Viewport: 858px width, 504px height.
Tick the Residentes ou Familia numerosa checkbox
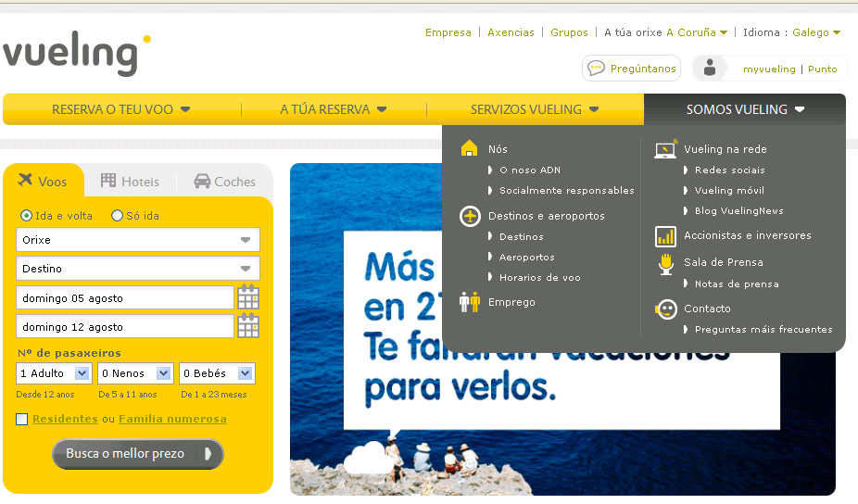[22, 419]
